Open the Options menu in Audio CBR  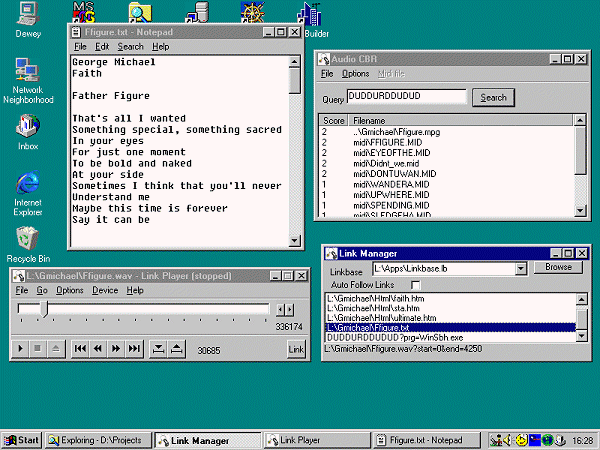click(x=355, y=74)
